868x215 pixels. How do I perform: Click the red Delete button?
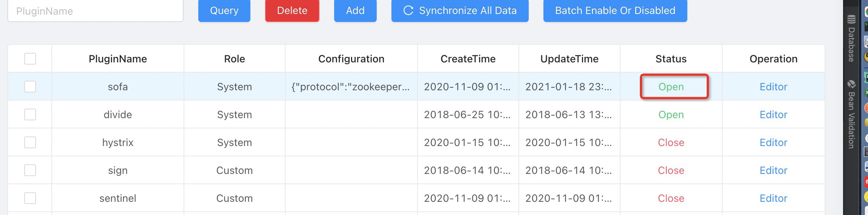pyautogui.click(x=292, y=11)
